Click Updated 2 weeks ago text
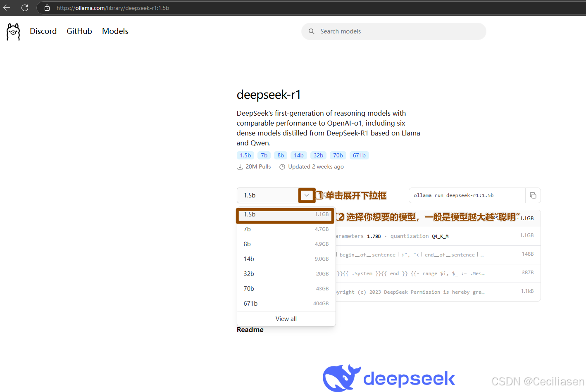The image size is (586, 392). click(x=316, y=166)
